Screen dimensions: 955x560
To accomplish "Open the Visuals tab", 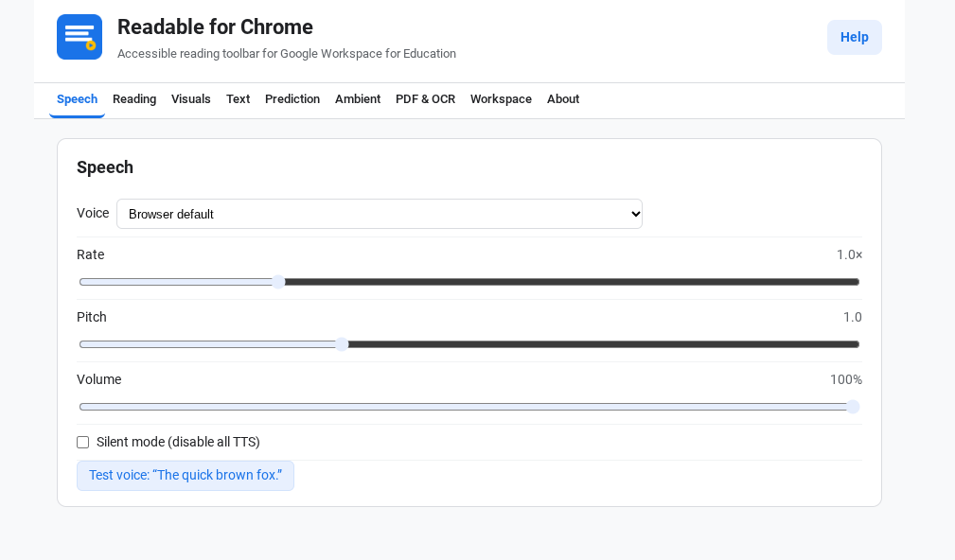I will 190,99.
